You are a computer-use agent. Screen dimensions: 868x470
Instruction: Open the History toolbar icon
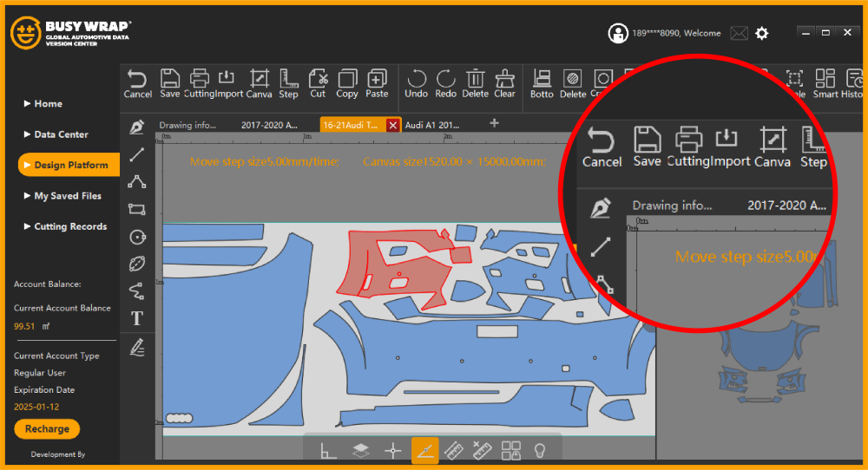[x=855, y=79]
